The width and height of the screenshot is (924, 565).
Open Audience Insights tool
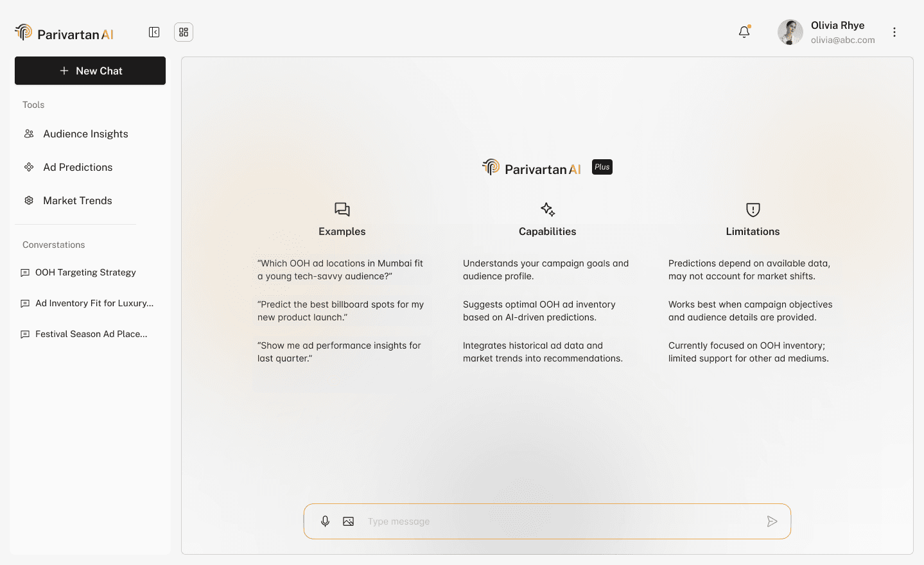click(x=85, y=134)
